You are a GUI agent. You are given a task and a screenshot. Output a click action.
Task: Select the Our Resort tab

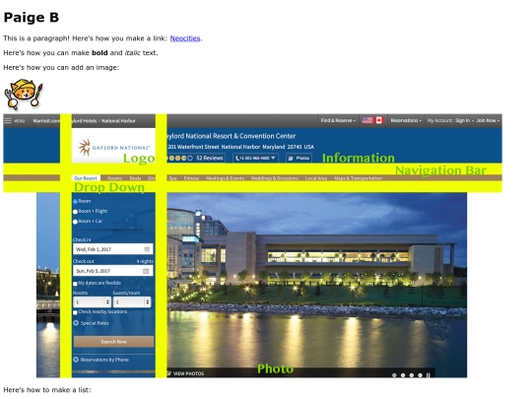(x=86, y=178)
